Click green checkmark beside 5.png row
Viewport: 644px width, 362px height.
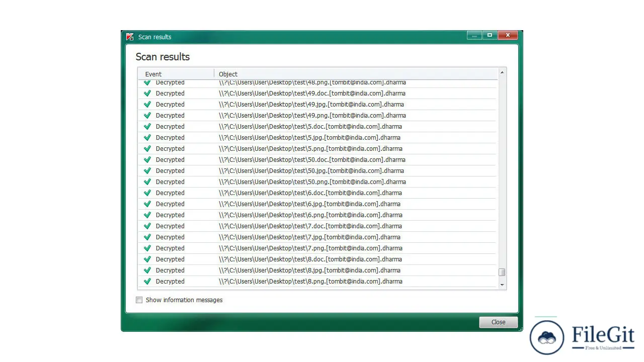click(x=147, y=148)
